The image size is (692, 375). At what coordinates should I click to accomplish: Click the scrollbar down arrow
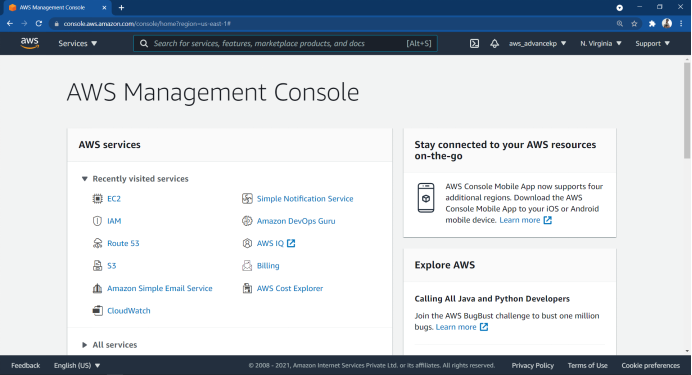[687, 351]
